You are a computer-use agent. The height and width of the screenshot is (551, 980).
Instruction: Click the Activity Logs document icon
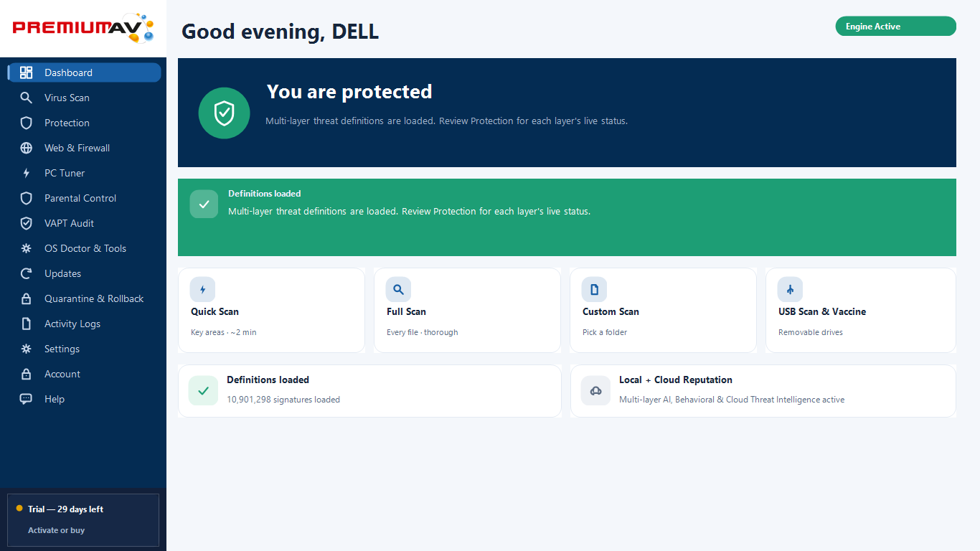(27, 324)
